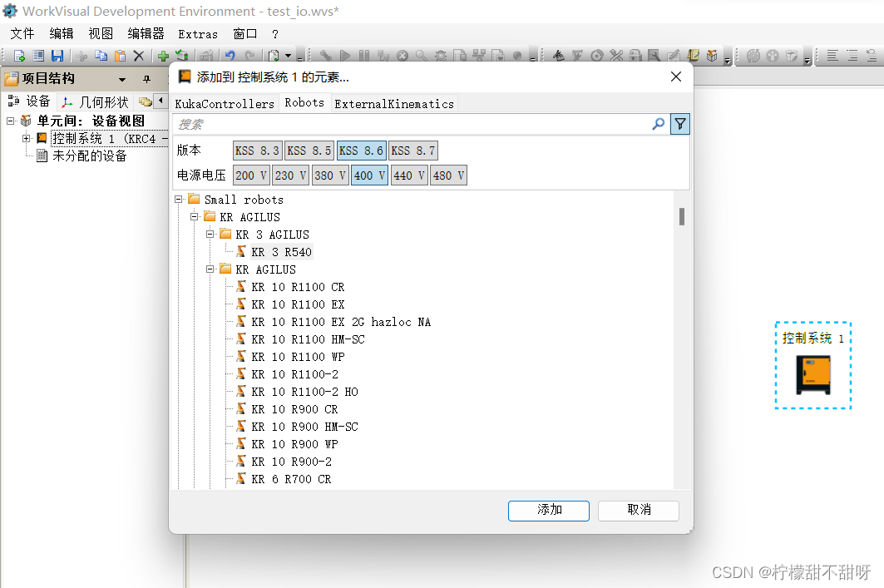The height and width of the screenshot is (588, 884).
Task: Open dropdown arrow beside document toolbar icon
Action: [288, 56]
